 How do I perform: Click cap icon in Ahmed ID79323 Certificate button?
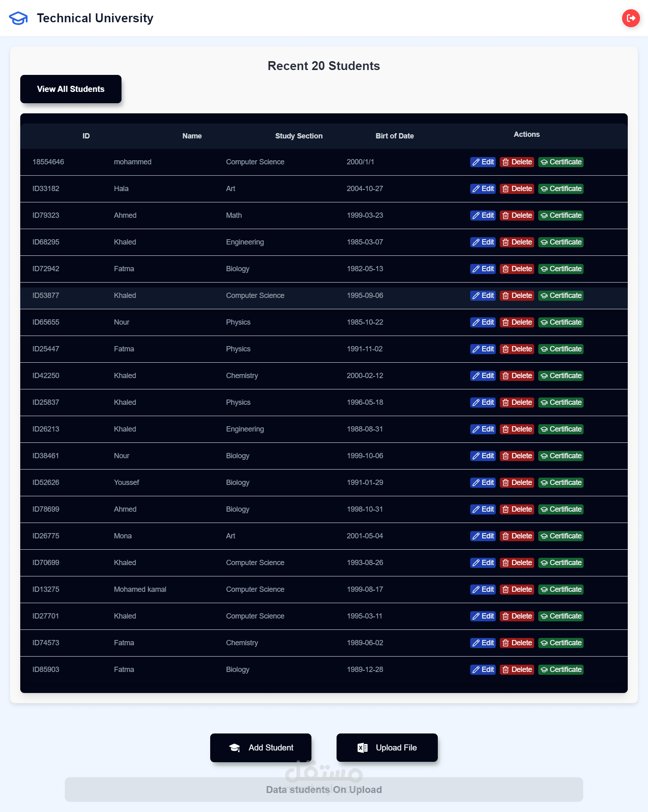(x=544, y=216)
